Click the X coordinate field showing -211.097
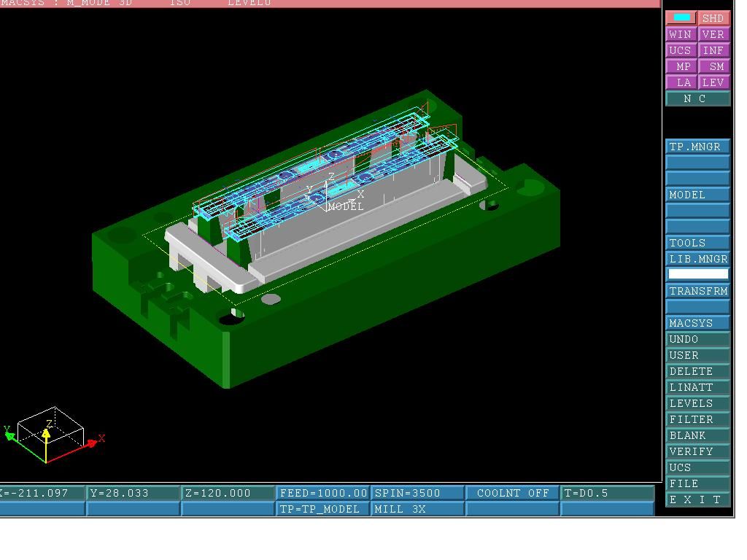The height and width of the screenshot is (560, 747). click(x=42, y=493)
